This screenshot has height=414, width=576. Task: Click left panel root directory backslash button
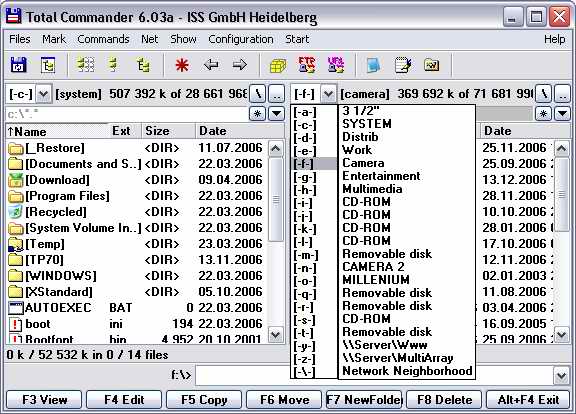[258, 94]
